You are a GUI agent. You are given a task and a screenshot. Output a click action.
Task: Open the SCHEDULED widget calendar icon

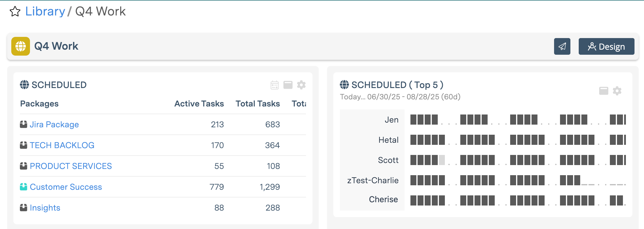click(x=275, y=85)
